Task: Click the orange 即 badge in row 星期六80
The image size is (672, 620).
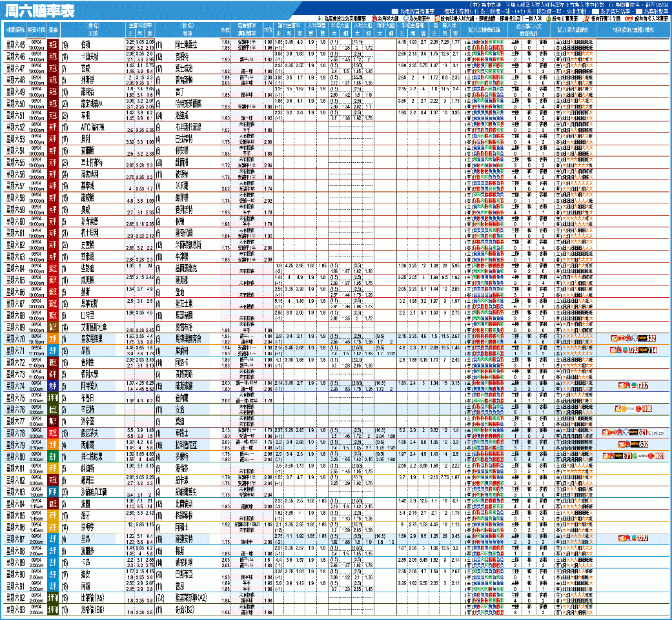Action: click(606, 456)
